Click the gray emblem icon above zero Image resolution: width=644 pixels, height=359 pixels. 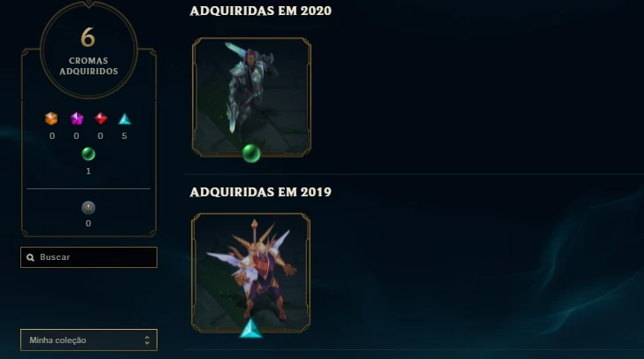[x=88, y=208]
